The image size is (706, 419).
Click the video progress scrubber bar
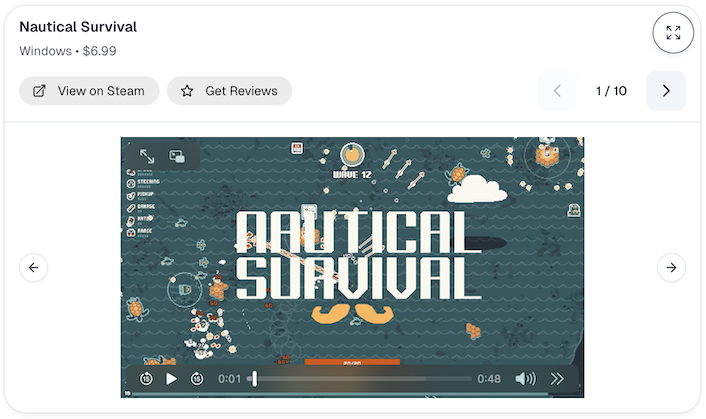tap(360, 379)
